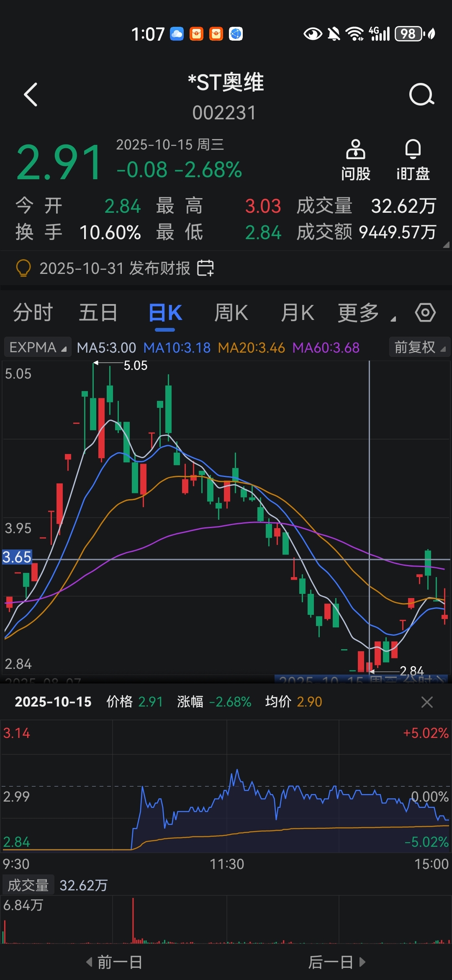Tap the 2025-10-31 发布财报 notice
Screen dimensions: 452x980
click(x=115, y=268)
